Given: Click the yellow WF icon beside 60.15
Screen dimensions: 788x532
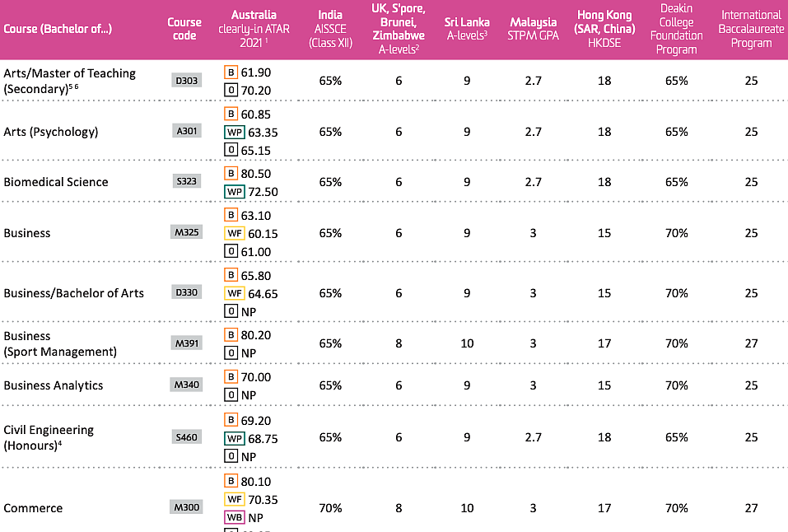Looking at the screenshot, I should click(x=234, y=233).
